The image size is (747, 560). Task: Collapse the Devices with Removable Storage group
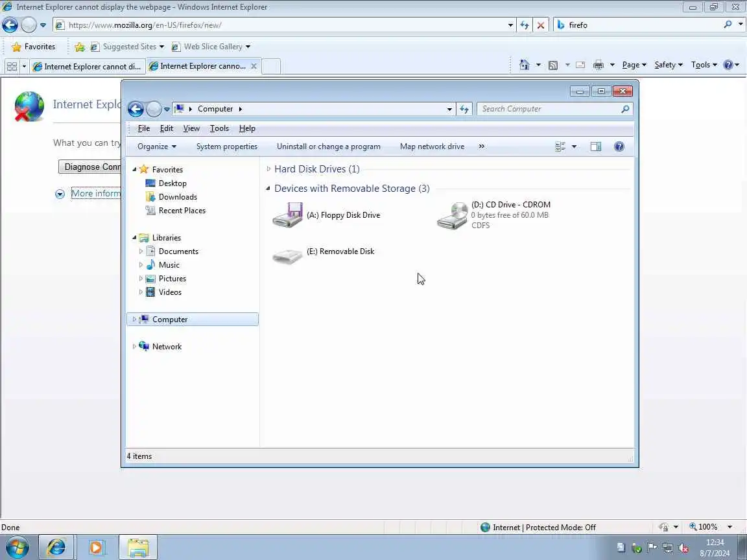pos(268,189)
